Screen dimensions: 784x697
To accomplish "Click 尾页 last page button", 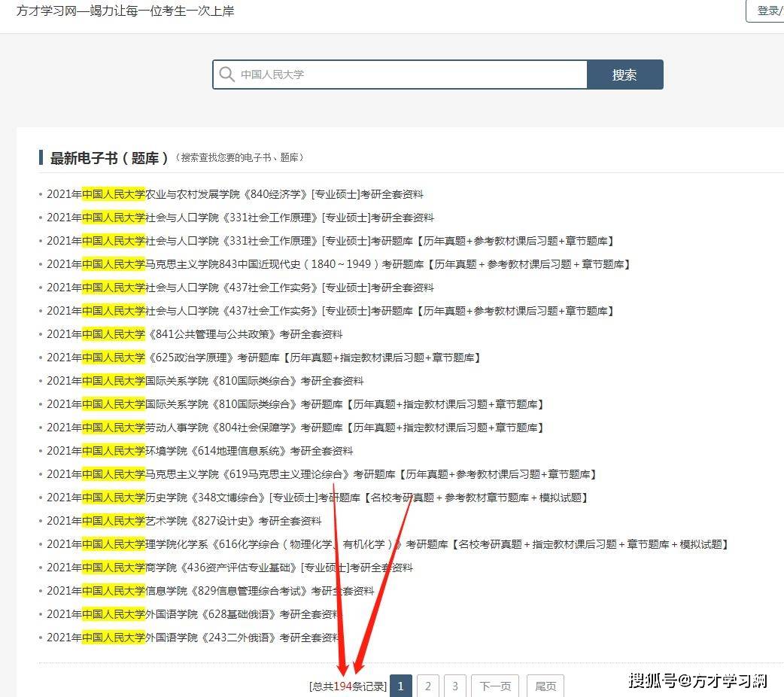I will tap(545, 686).
